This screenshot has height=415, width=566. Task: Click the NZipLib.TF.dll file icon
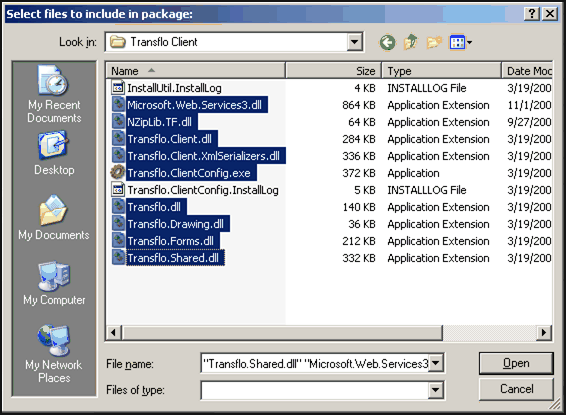118,122
